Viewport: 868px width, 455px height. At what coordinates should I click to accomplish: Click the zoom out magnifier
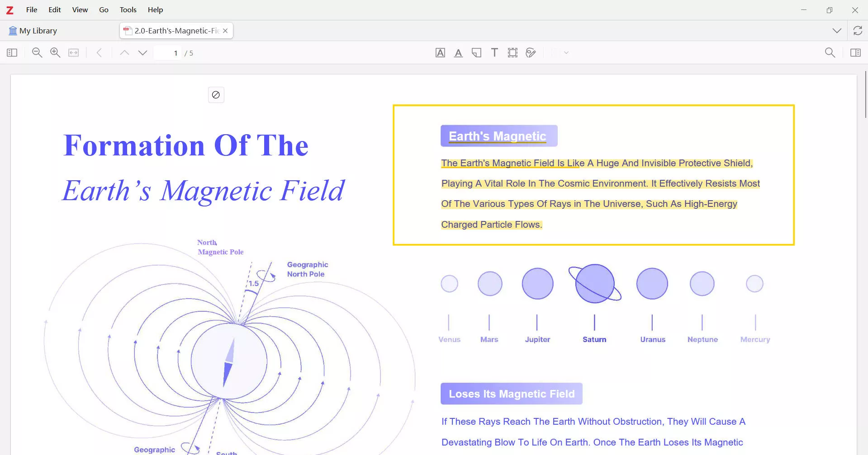37,53
